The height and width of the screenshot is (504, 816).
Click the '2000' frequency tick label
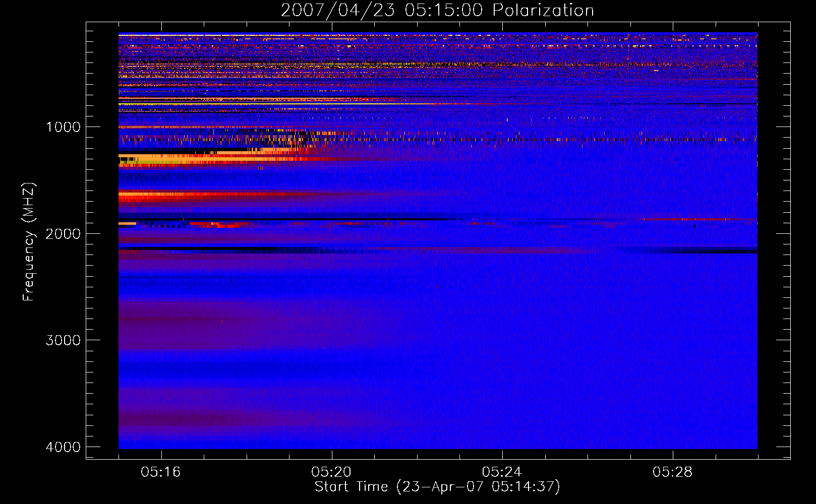point(63,234)
